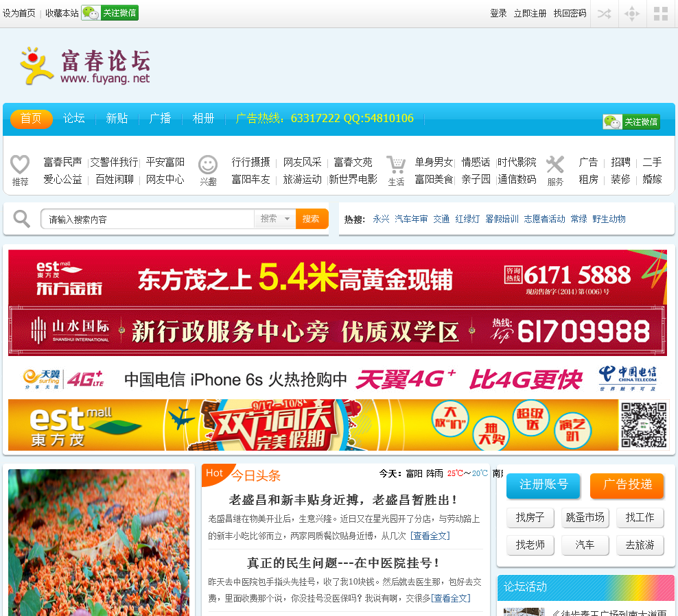
Task: Open the four-square grid menu icon
Action: [661, 14]
